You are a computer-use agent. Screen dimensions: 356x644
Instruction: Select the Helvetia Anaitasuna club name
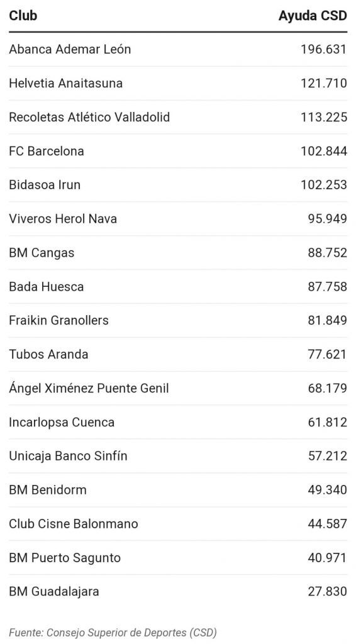(65, 83)
